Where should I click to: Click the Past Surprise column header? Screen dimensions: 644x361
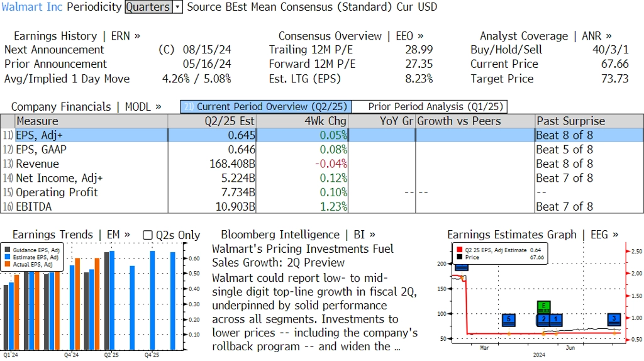(589, 121)
